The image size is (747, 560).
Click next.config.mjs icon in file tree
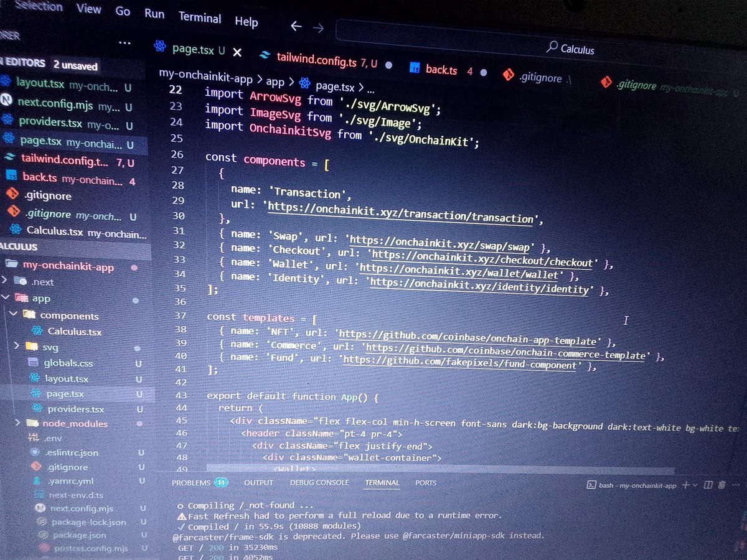pyautogui.click(x=39, y=508)
